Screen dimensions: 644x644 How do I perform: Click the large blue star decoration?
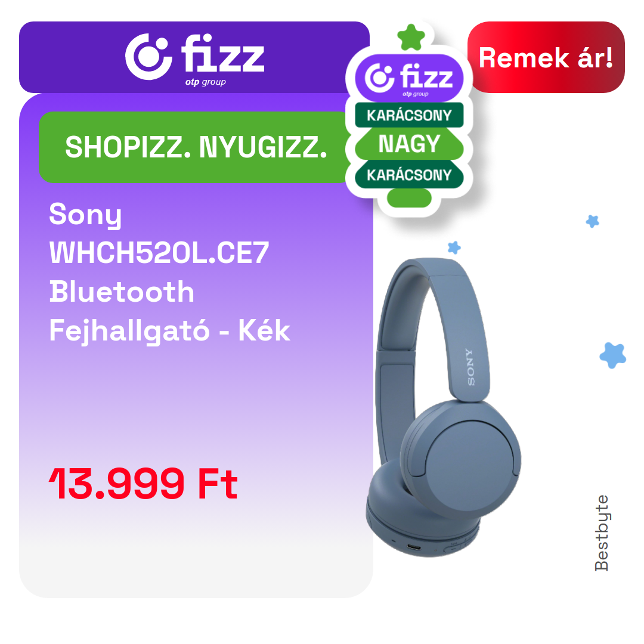pyautogui.click(x=613, y=355)
